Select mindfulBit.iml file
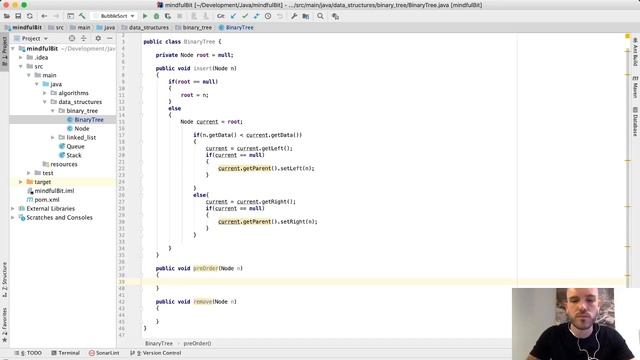 click(x=51, y=191)
